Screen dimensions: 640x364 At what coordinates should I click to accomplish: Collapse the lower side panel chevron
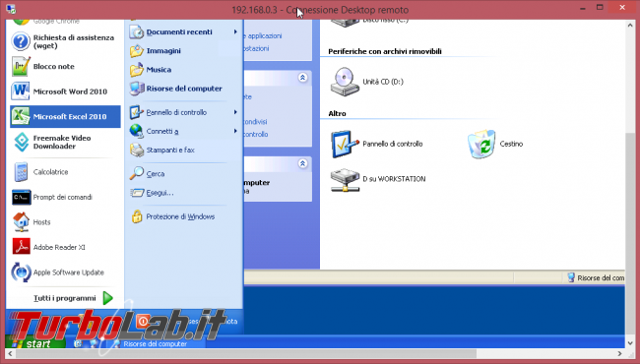(302, 163)
